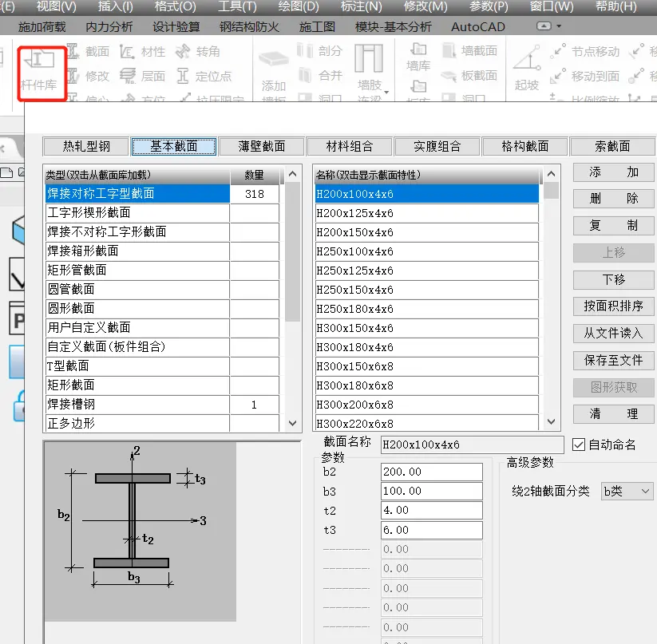Click the 从文件读入 import button
The width and height of the screenshot is (657, 644).
point(613,333)
